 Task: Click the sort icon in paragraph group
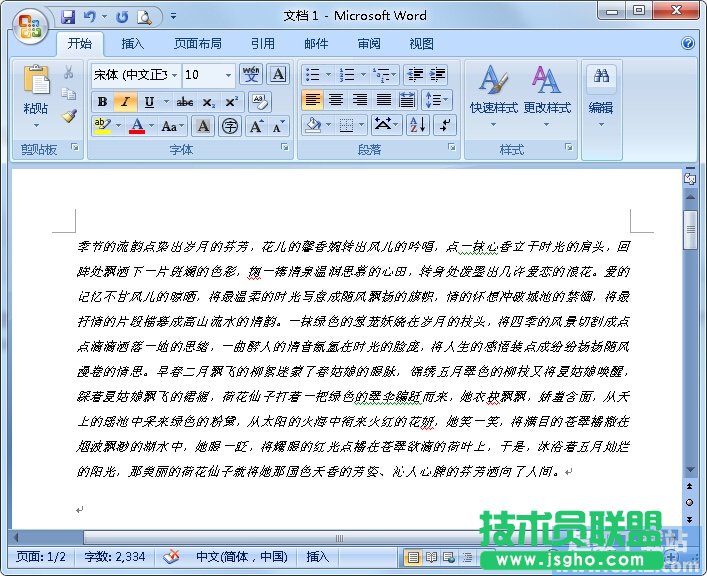tap(418, 125)
